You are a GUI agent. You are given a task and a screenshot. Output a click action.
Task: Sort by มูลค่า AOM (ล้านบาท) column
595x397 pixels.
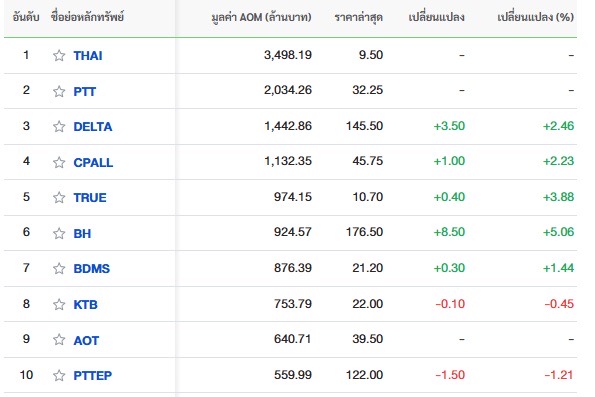[261, 17]
